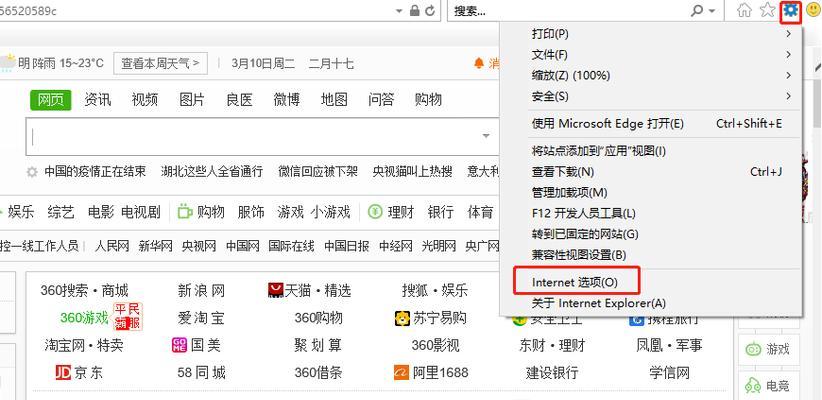Open the 新浪网 site link
The width and height of the screenshot is (822, 400).
coord(201,290)
